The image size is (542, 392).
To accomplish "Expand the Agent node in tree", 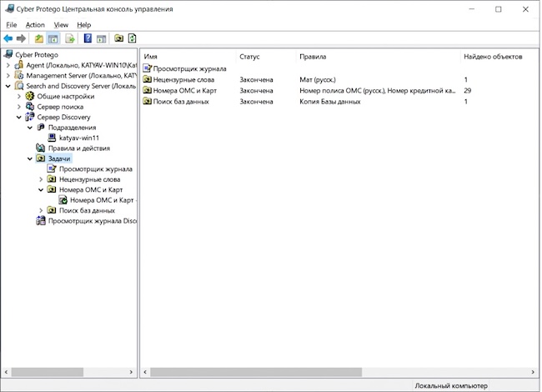I will [x=8, y=65].
